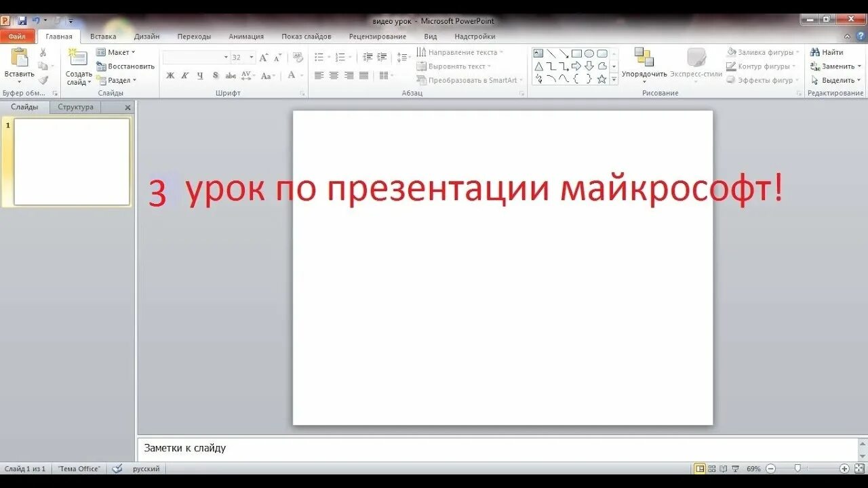Toggle text shadow S formatting
Image resolution: width=868 pixels, height=488 pixels.
click(x=215, y=76)
